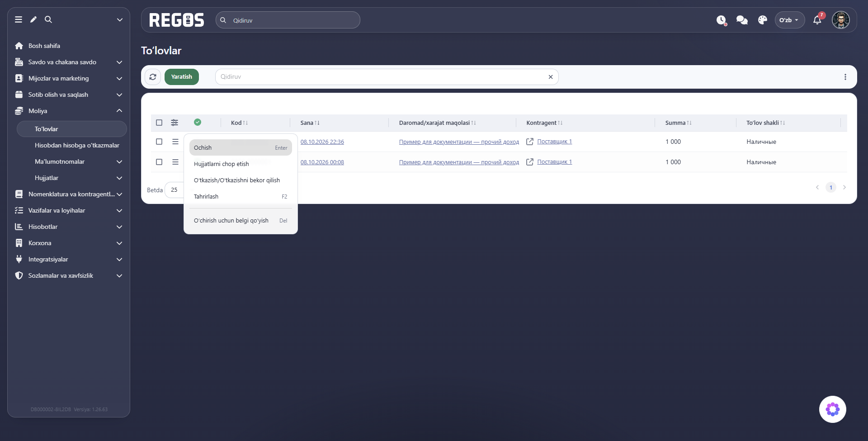The height and width of the screenshot is (441, 868).
Task: Check the 08.10.2026 22:36 row checkbox
Action: click(159, 142)
